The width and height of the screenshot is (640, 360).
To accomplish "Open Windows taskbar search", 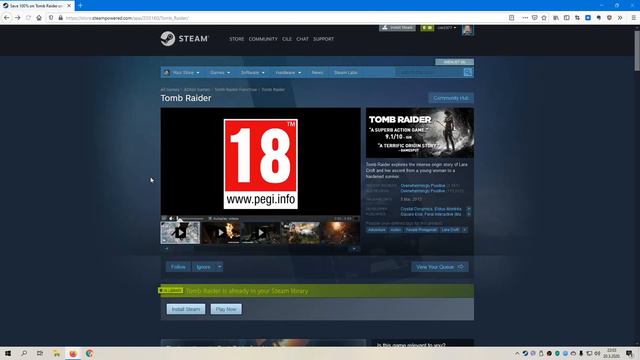I will point(24,353).
